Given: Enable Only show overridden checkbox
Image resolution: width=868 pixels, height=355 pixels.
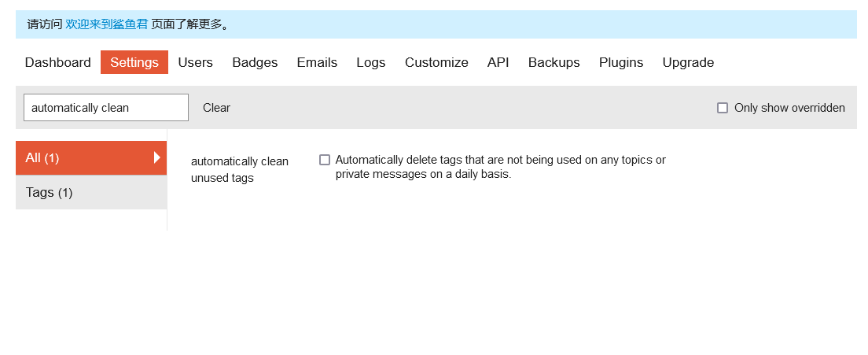Looking at the screenshot, I should [723, 108].
